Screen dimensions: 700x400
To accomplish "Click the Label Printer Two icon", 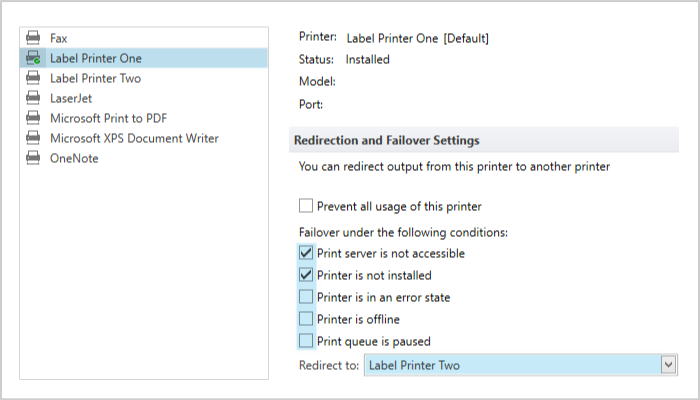I will (33, 78).
